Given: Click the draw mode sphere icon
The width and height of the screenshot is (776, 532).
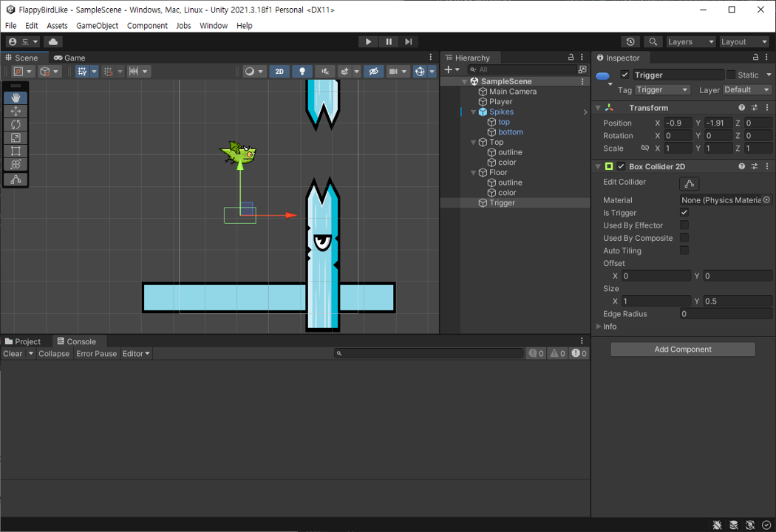Looking at the screenshot, I should click(x=250, y=71).
